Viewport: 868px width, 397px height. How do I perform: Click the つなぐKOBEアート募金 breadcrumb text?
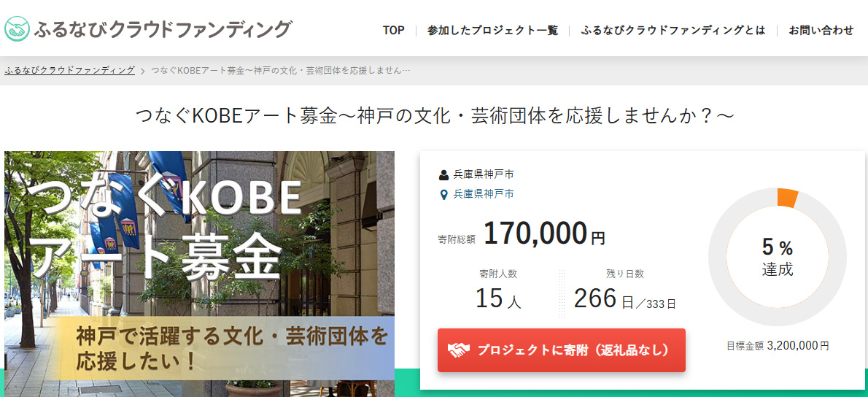281,71
